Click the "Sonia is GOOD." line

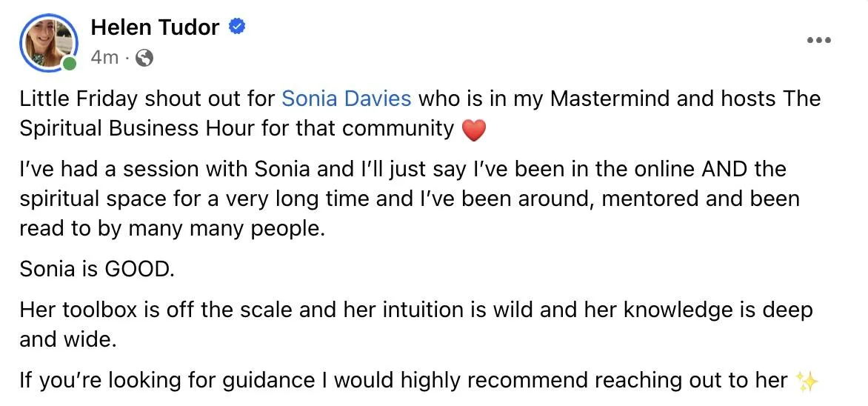97,269
